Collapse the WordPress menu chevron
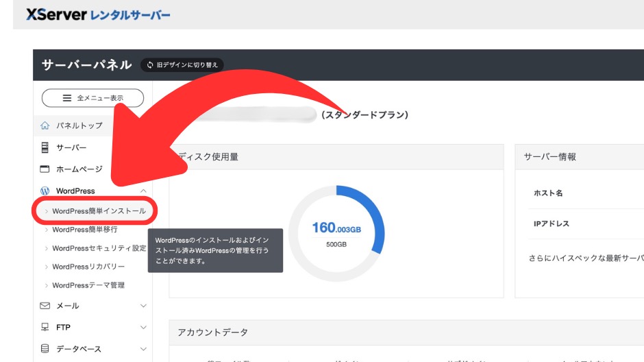644x362 pixels. (143, 191)
